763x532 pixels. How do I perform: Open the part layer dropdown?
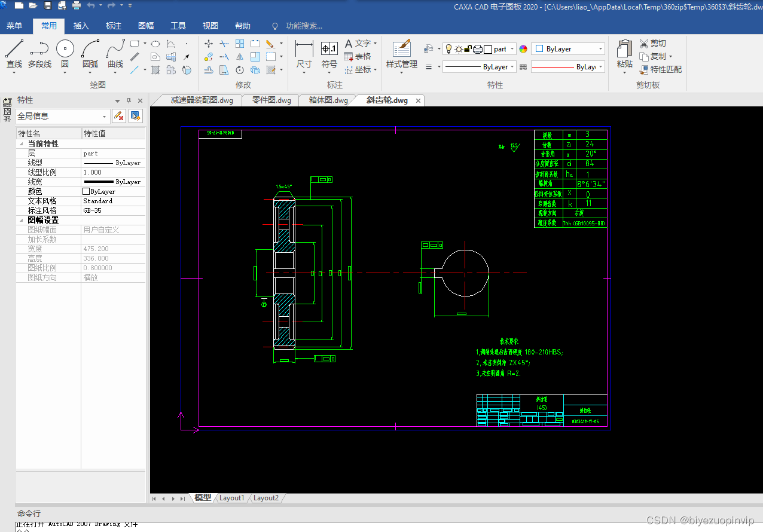[x=512, y=49]
